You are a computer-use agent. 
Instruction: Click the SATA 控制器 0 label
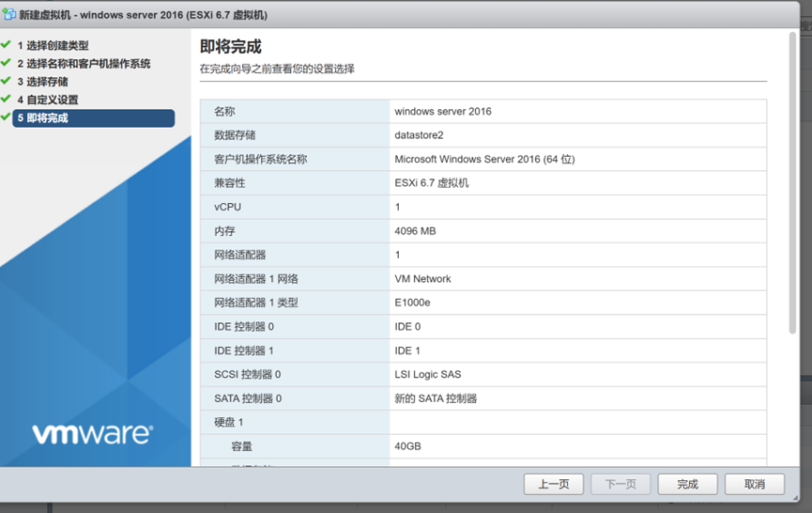coord(248,398)
